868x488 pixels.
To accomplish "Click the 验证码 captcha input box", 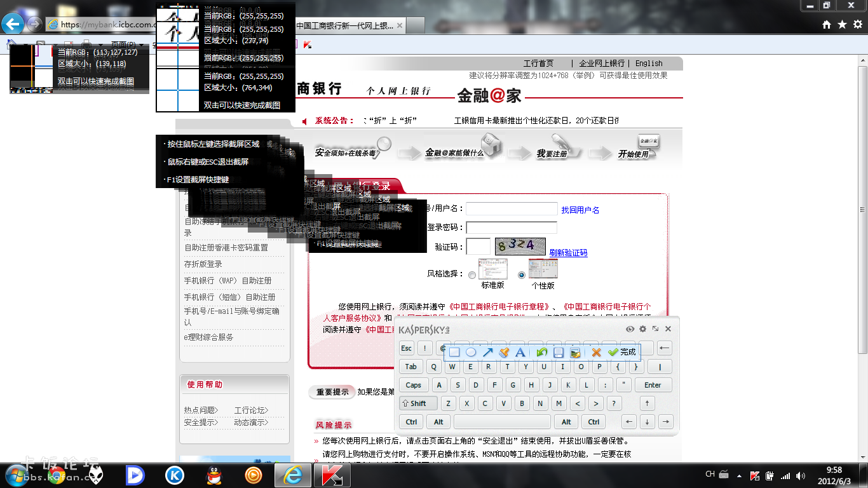I will (x=478, y=247).
